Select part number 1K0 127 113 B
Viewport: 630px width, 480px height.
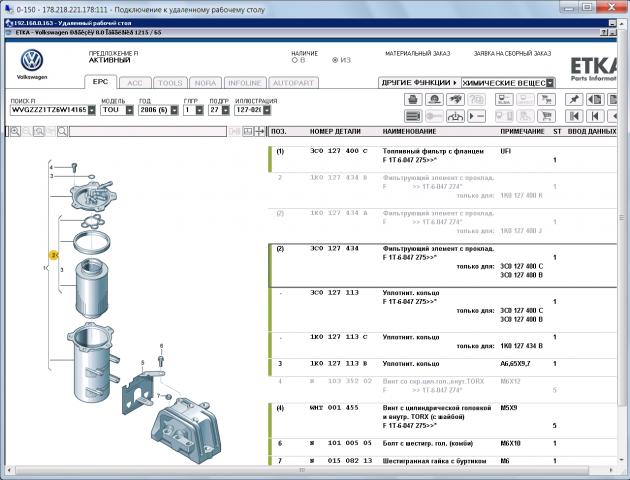pyautogui.click(x=339, y=364)
